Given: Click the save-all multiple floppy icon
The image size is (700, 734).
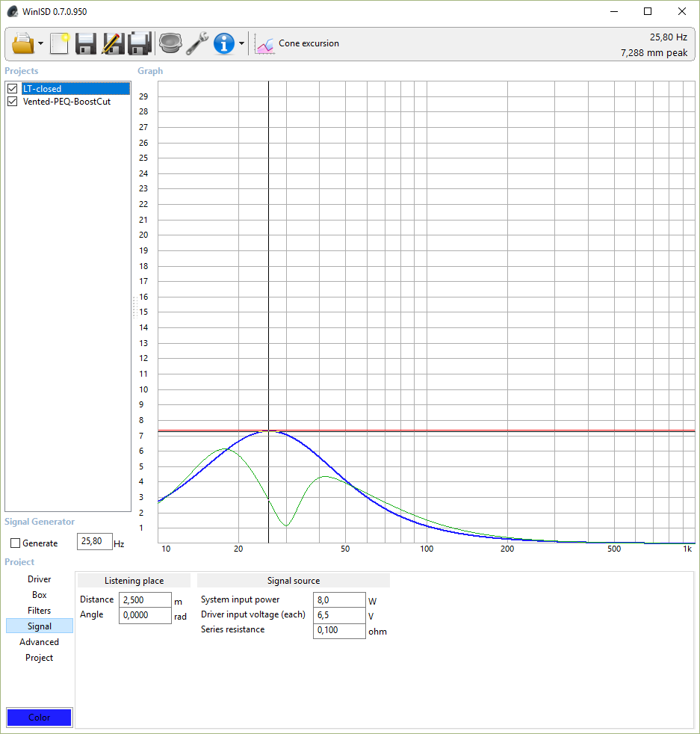Looking at the screenshot, I should click(140, 43).
